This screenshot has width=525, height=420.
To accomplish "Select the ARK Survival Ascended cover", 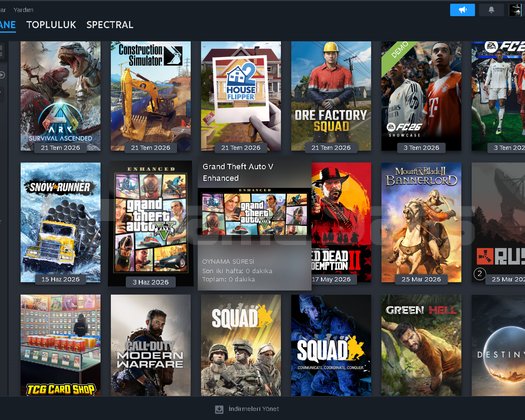I will point(61,96).
